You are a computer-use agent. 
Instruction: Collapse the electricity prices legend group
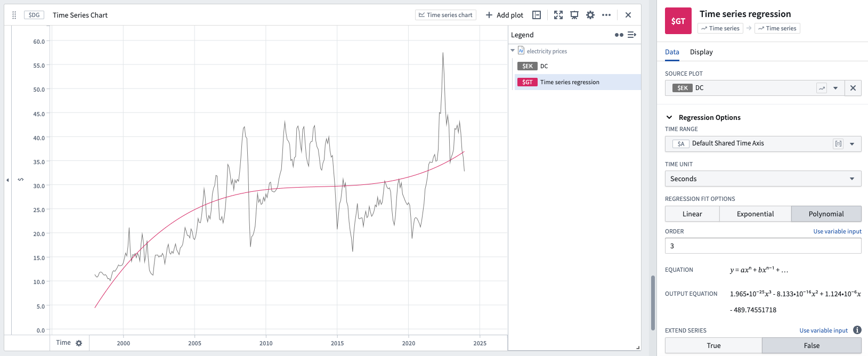tap(513, 51)
